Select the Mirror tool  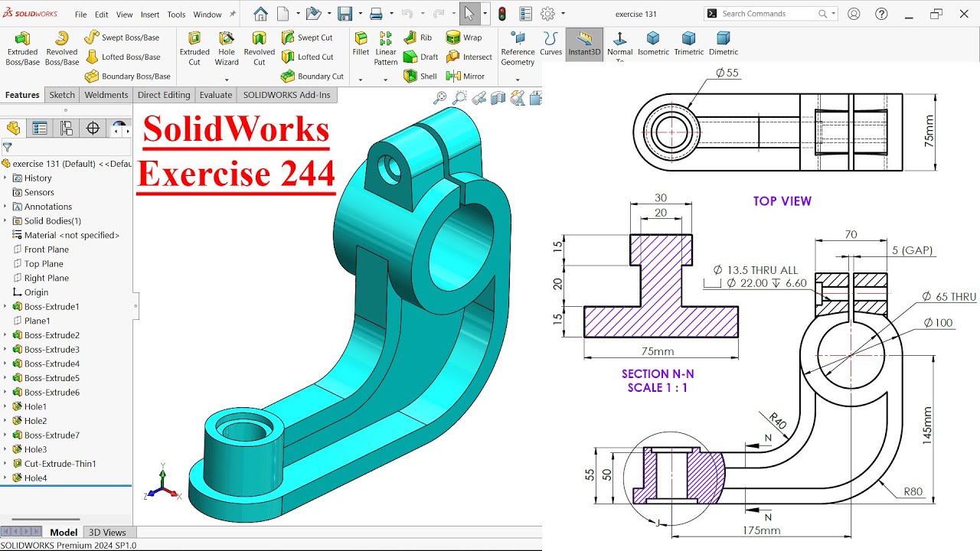point(465,76)
